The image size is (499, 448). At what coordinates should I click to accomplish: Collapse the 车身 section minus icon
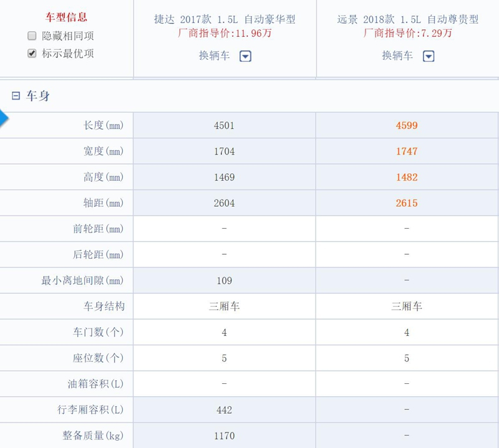pos(16,96)
